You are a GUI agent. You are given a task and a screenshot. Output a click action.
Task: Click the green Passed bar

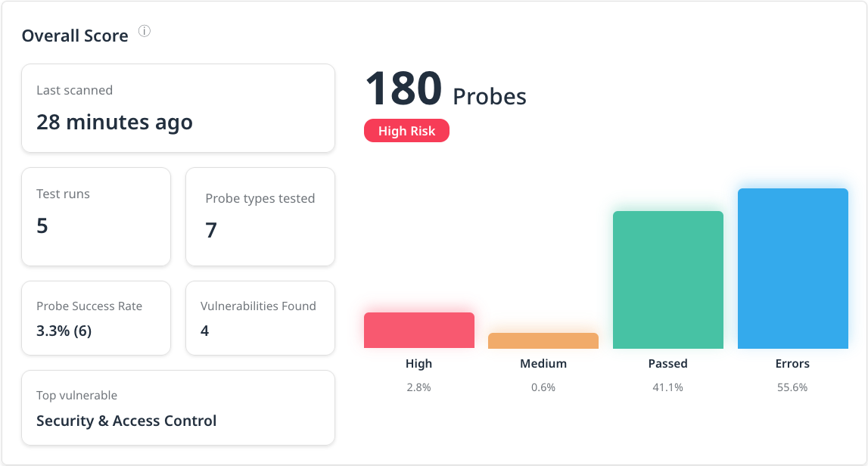pyautogui.click(x=667, y=279)
